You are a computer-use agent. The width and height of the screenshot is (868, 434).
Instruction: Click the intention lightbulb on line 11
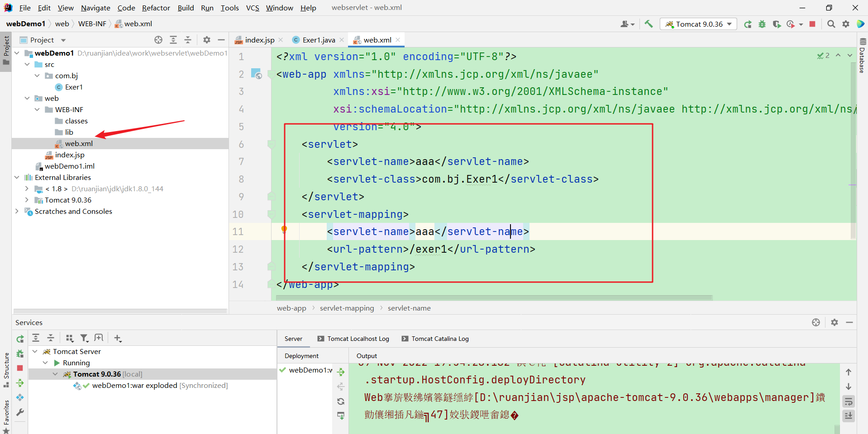point(284,230)
